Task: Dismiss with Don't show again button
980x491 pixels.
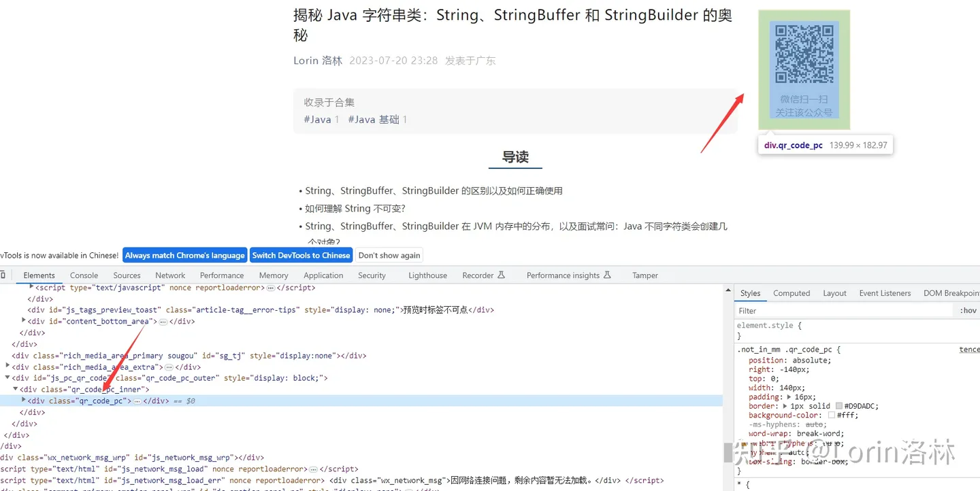Action: coord(389,256)
